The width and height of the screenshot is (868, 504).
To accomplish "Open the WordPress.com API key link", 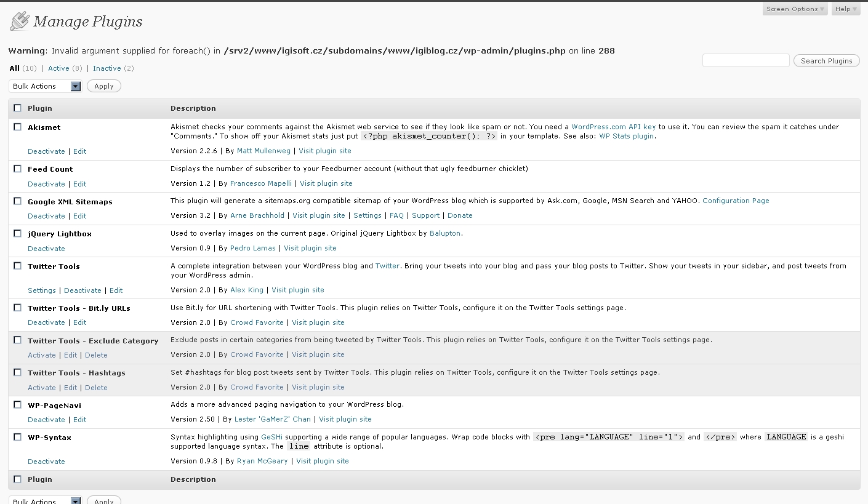I will (x=613, y=127).
